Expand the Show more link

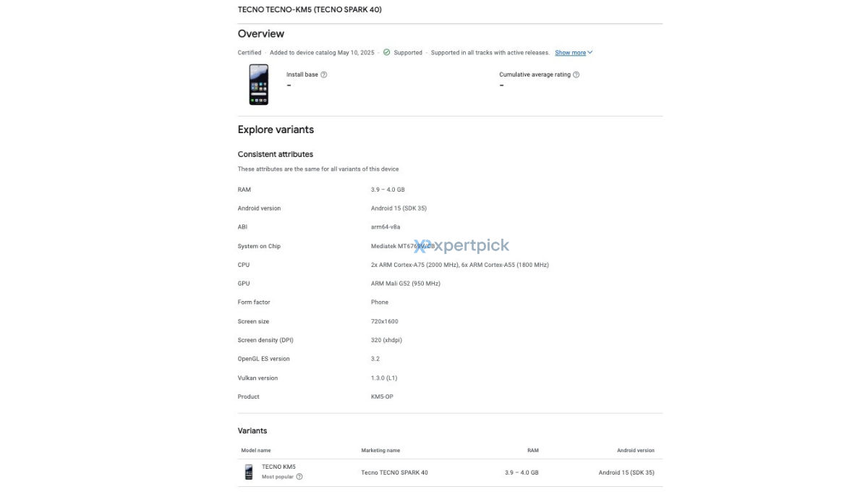click(x=570, y=53)
